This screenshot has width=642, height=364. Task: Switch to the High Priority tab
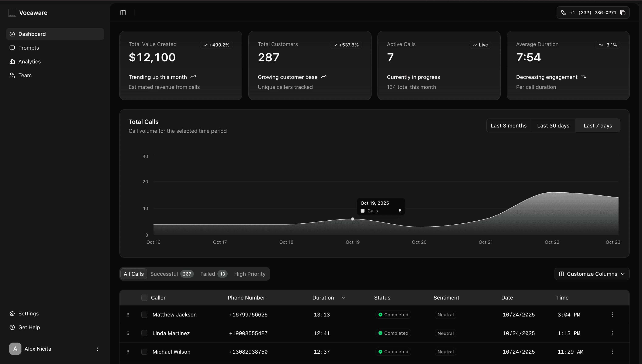point(250,274)
